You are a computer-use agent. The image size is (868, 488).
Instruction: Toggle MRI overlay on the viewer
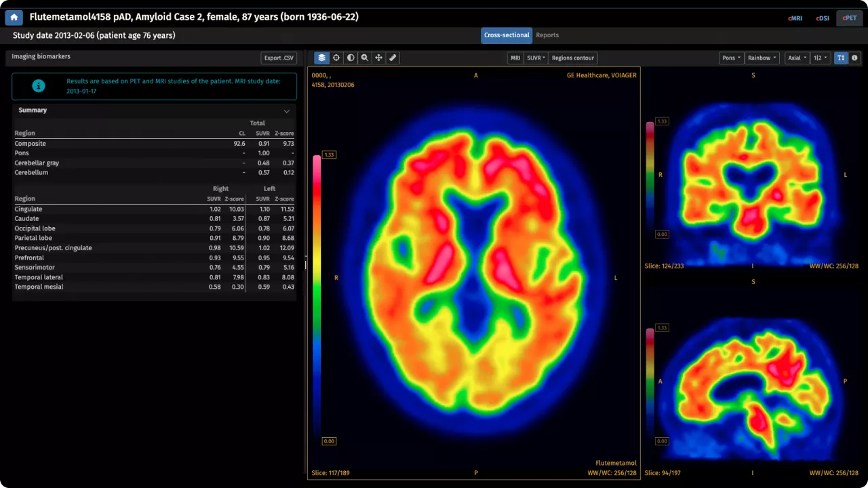pos(515,58)
